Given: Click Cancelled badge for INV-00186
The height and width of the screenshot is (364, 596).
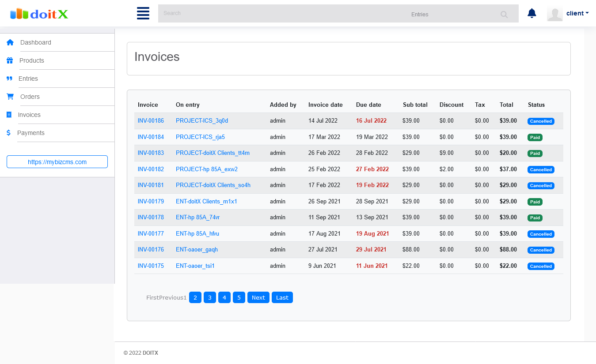Looking at the screenshot, I should click(x=541, y=121).
